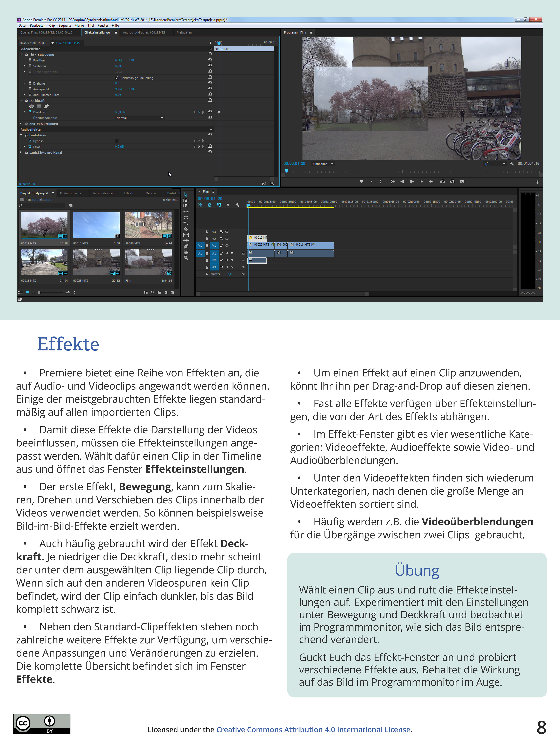Click the timeline wrench settings icon
Image resolution: width=560 pixels, height=747 pixels.
click(x=237, y=205)
